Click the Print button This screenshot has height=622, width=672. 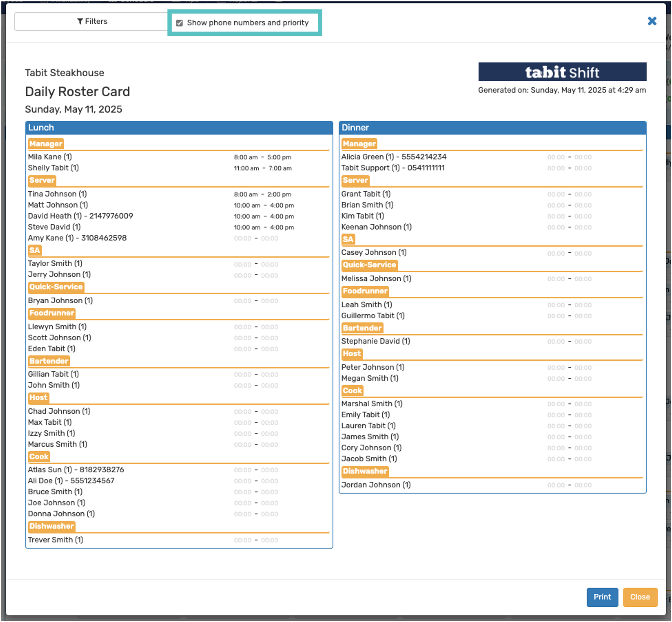602,597
